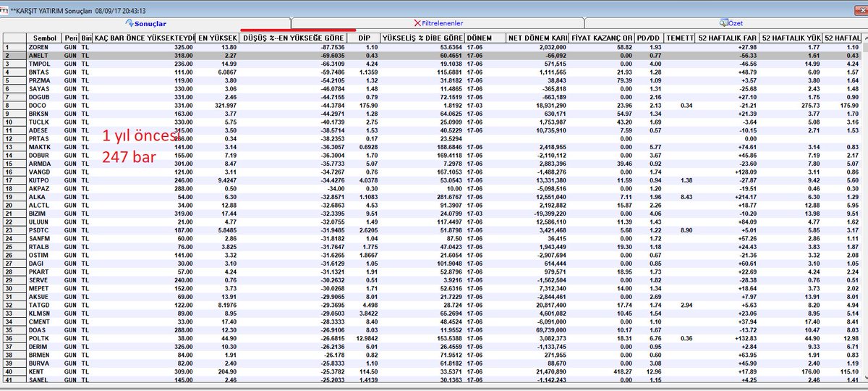Image resolution: width=868 pixels, height=391 pixels.
Task: Sort by YÜKSELİŞ % DİBE GÖRE header
Action: pyautogui.click(x=422, y=37)
